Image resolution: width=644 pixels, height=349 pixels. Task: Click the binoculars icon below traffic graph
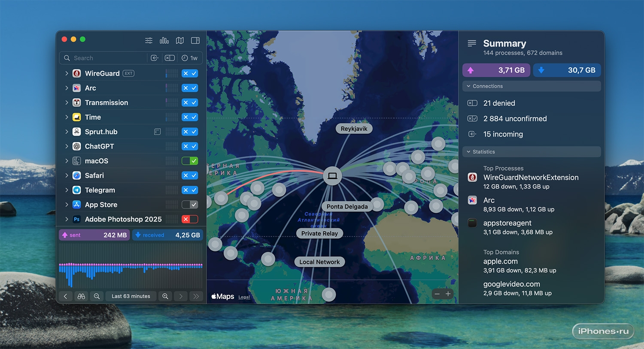pyautogui.click(x=81, y=296)
